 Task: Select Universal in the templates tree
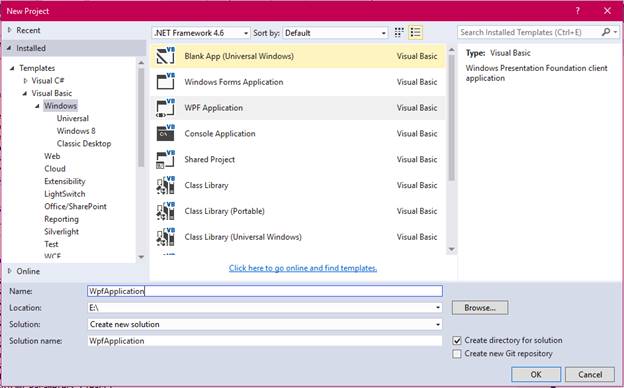coord(72,118)
